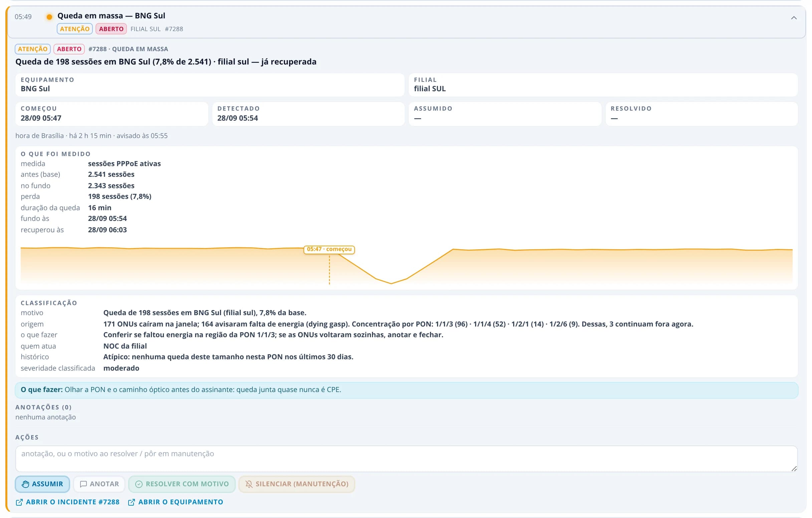Click the 'O que fazer' blue hint banner

406,390
